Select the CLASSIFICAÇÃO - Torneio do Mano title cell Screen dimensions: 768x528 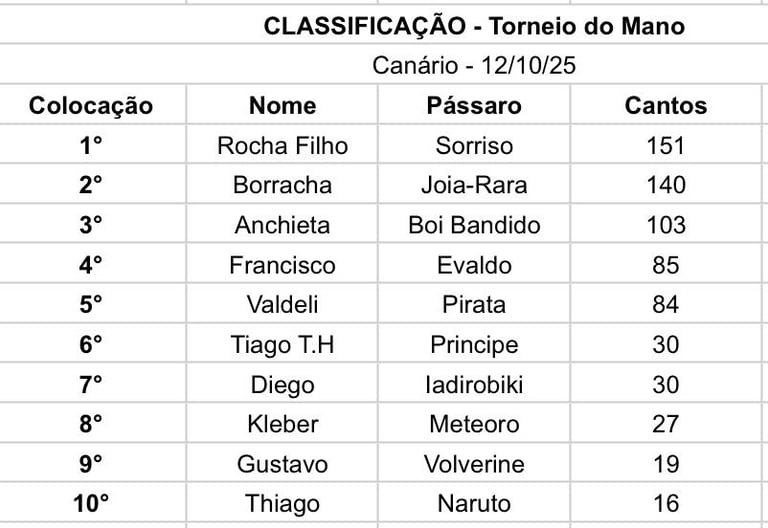[474, 25]
